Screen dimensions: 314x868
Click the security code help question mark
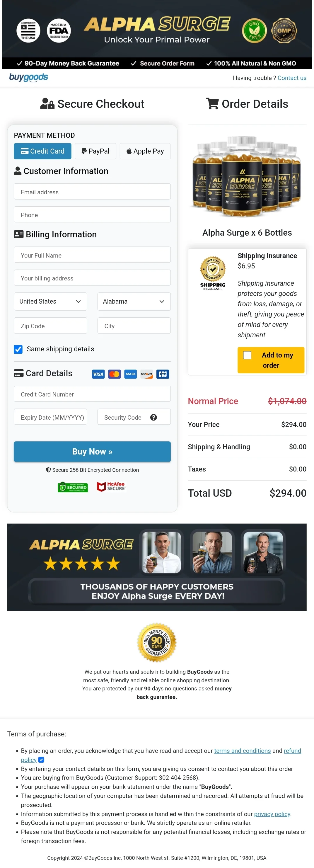153,417
